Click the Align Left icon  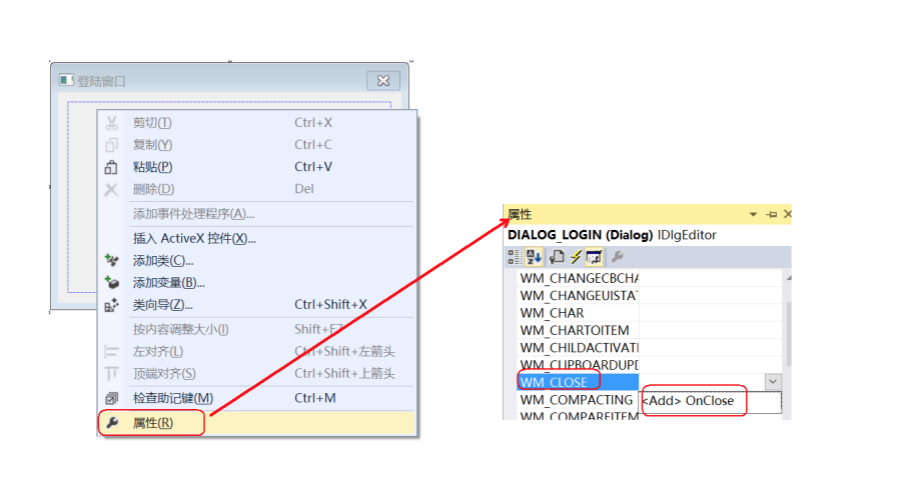point(112,352)
